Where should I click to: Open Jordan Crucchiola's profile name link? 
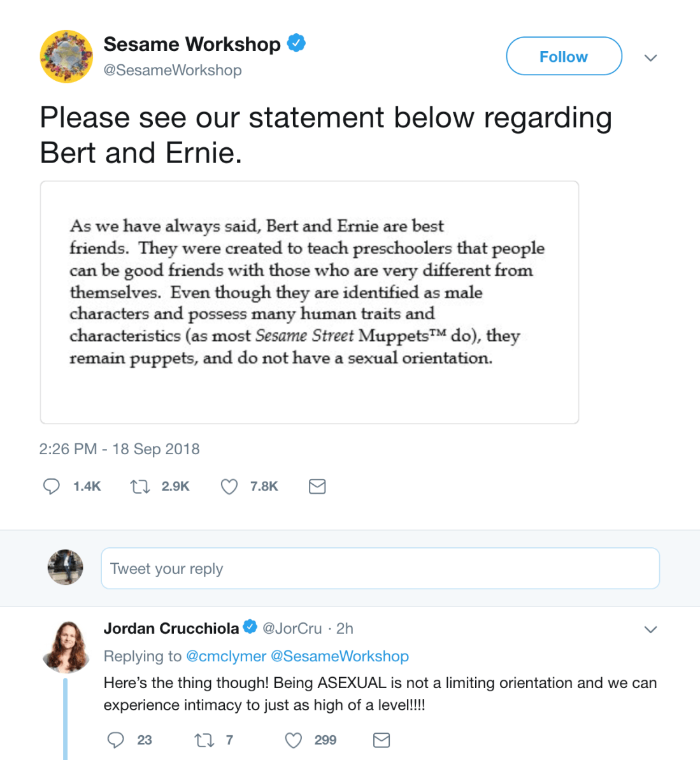click(171, 629)
